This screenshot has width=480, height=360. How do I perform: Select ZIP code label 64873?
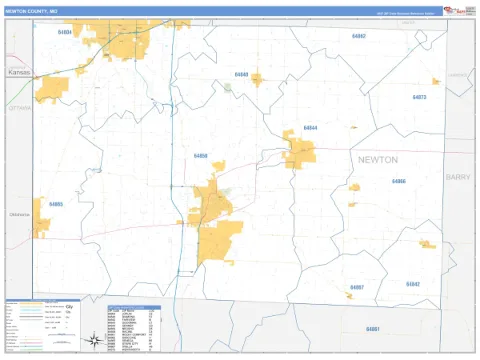(x=419, y=97)
